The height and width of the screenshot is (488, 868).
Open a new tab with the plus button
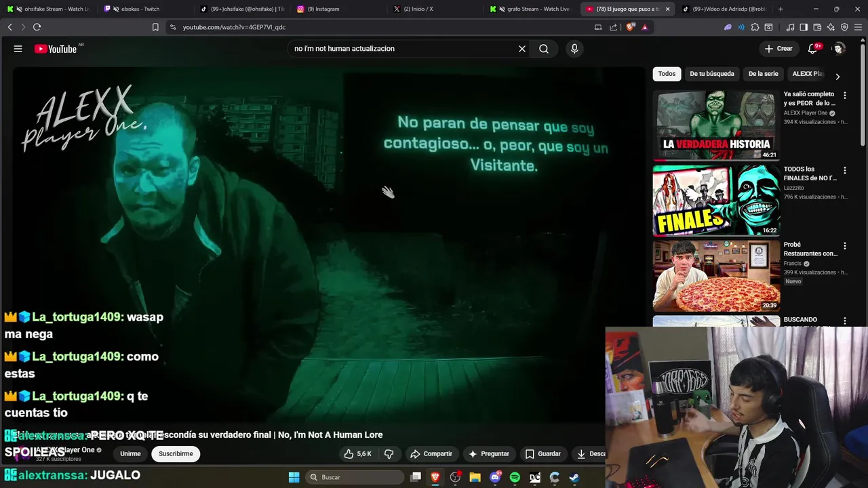pos(781,9)
